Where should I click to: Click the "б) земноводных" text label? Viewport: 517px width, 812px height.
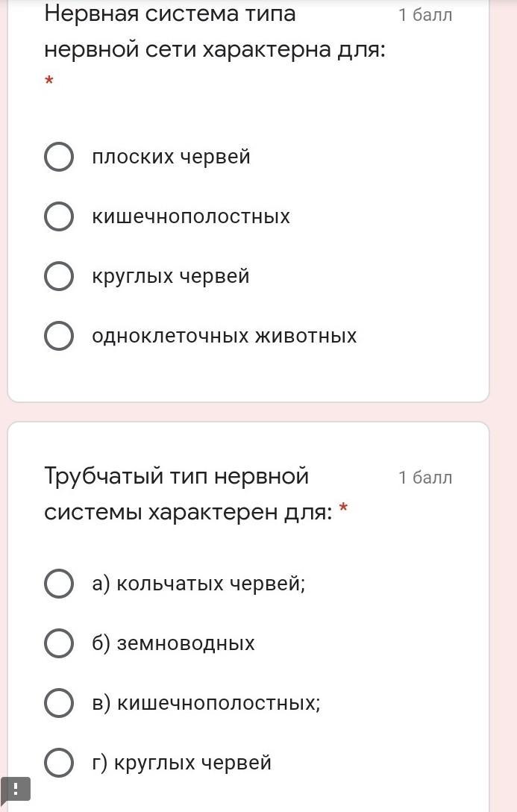tap(173, 643)
